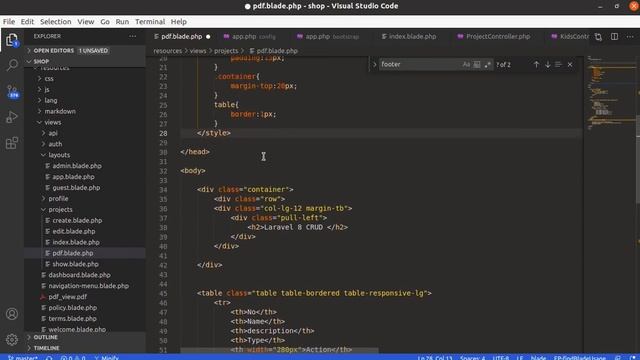The height and width of the screenshot is (360, 640).
Task: Click the open changes icon in editor toolbar
Action: (598, 37)
